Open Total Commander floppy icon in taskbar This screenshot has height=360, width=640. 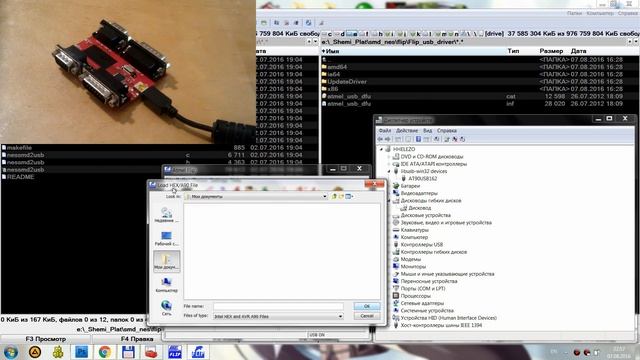pyautogui.click(x=128, y=352)
